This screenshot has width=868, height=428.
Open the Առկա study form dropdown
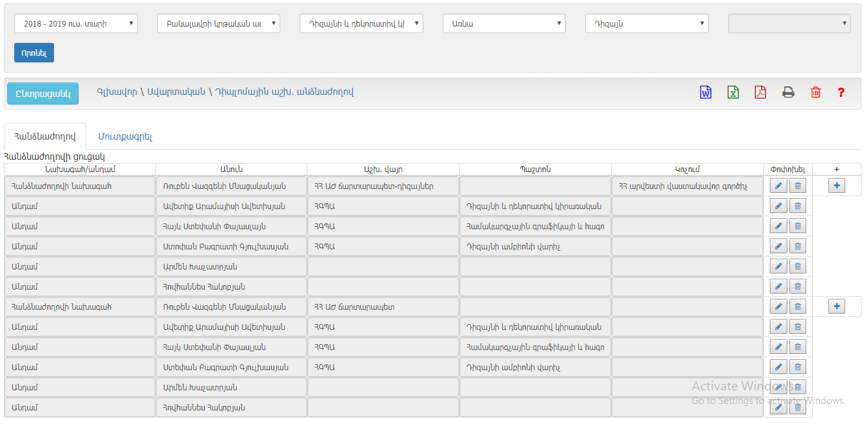[x=504, y=24]
